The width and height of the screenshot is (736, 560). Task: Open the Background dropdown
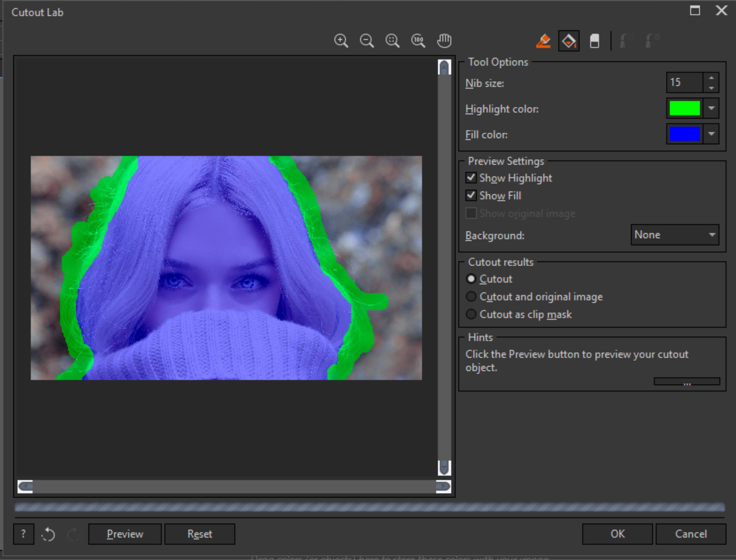(x=712, y=234)
